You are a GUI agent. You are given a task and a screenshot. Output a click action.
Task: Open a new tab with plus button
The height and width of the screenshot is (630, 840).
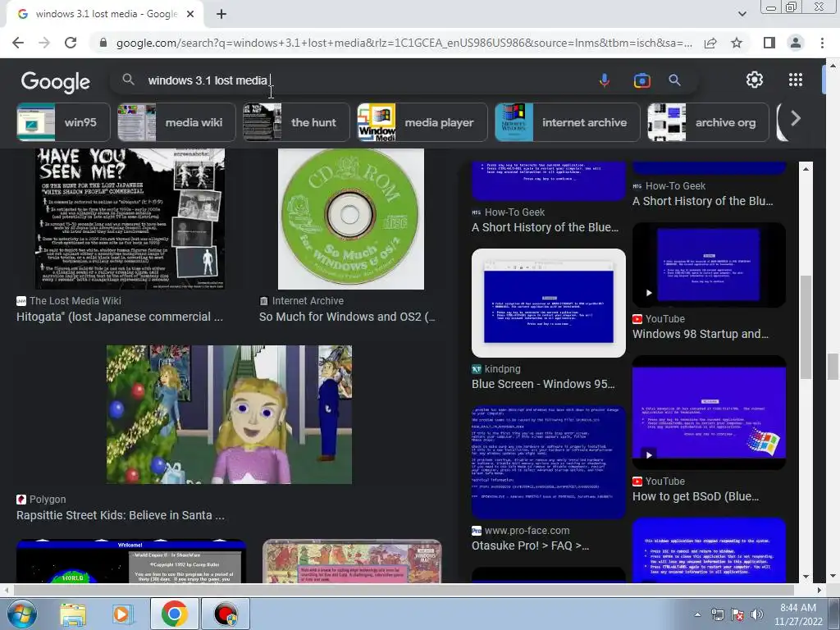click(221, 15)
